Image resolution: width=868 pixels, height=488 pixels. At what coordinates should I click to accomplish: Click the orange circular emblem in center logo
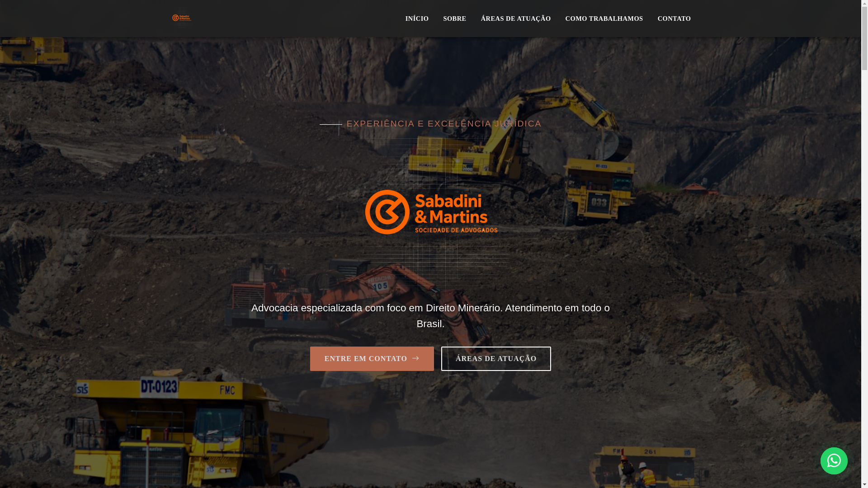pyautogui.click(x=387, y=212)
